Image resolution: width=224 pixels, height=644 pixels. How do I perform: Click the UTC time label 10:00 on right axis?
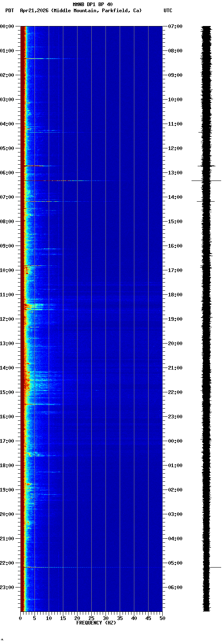tap(175, 100)
